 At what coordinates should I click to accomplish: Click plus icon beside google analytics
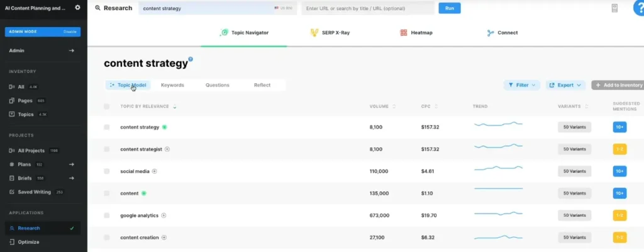click(x=164, y=215)
